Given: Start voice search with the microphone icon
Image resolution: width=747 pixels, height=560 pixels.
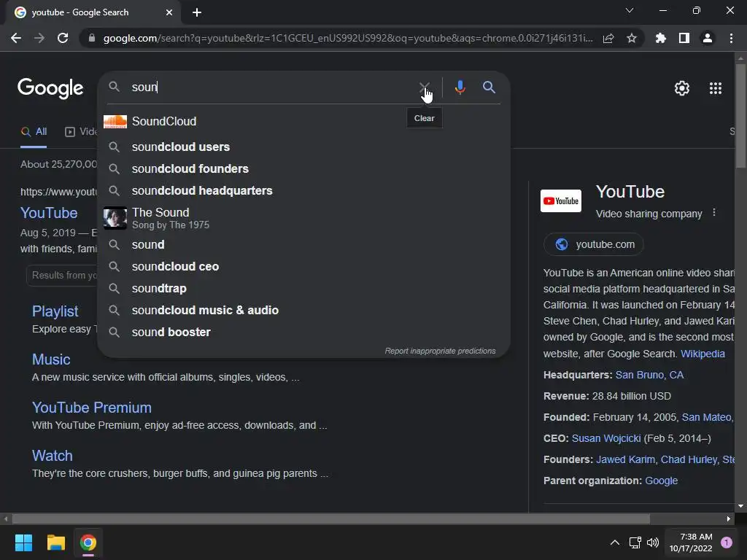Looking at the screenshot, I should pos(460,87).
